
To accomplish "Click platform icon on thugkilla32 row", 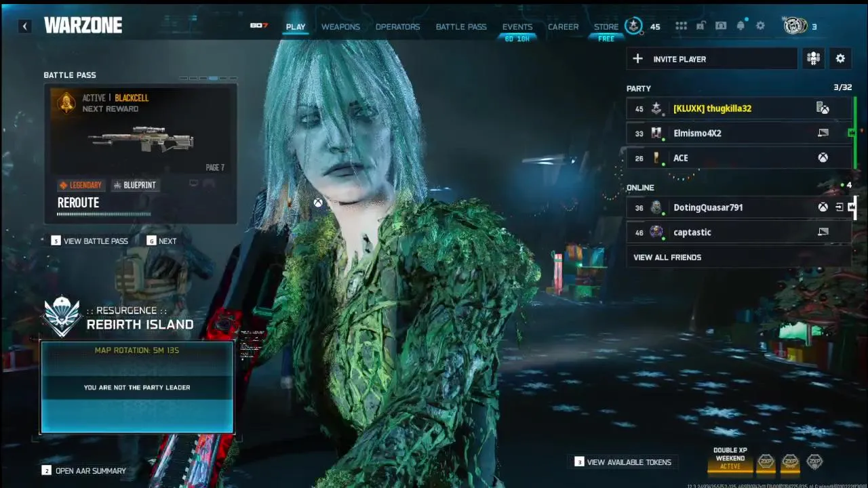I will [823, 108].
